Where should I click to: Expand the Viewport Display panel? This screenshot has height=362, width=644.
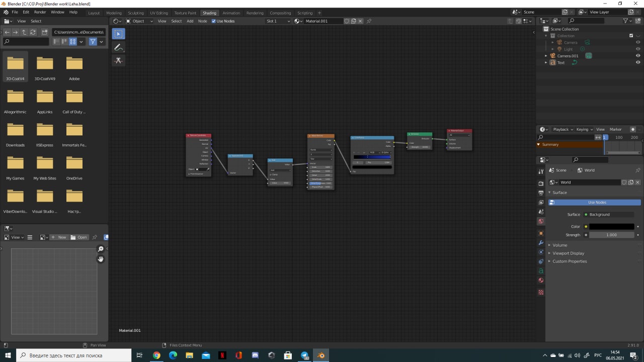pyautogui.click(x=569, y=253)
